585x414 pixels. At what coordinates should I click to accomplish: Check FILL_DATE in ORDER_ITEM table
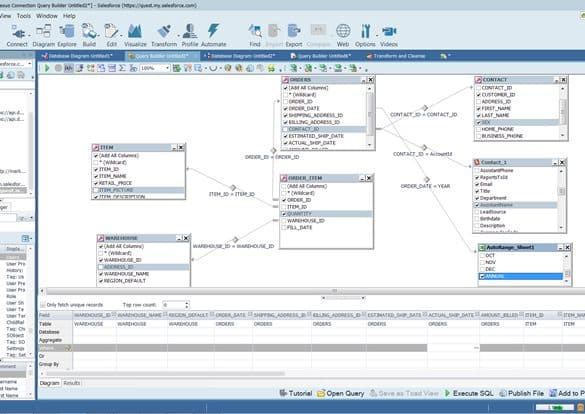(x=284, y=228)
